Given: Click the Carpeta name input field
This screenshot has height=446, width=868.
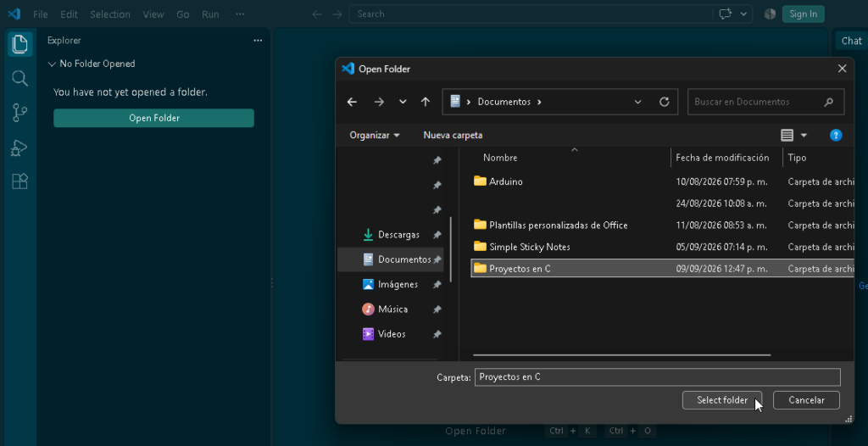Looking at the screenshot, I should coord(658,377).
